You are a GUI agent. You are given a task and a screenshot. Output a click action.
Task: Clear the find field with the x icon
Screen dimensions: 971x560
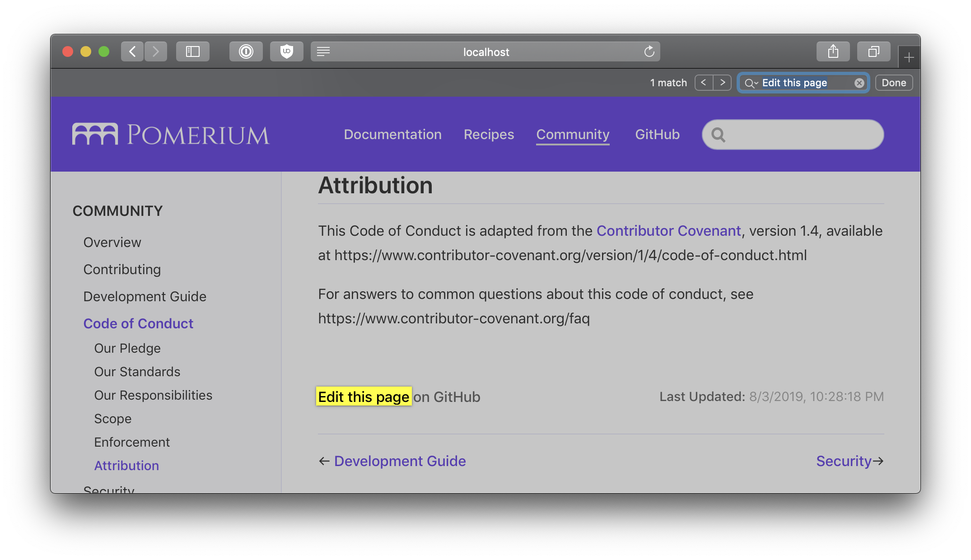(x=859, y=83)
